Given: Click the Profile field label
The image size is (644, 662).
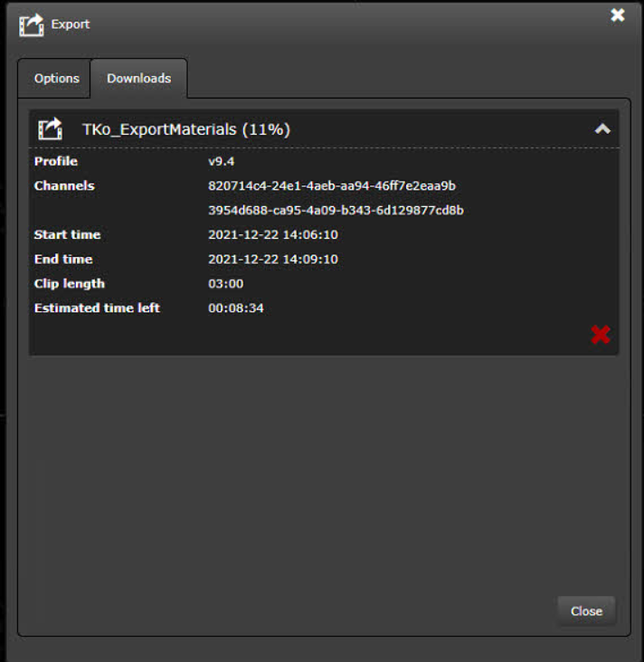Looking at the screenshot, I should click(x=56, y=162).
